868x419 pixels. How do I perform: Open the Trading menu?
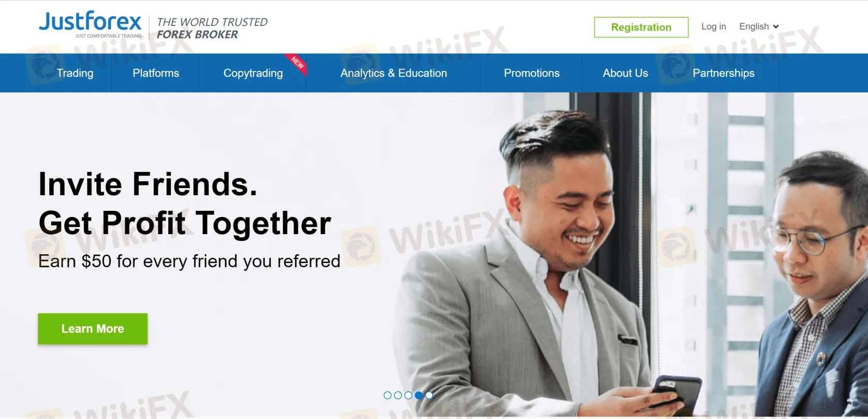coord(75,73)
